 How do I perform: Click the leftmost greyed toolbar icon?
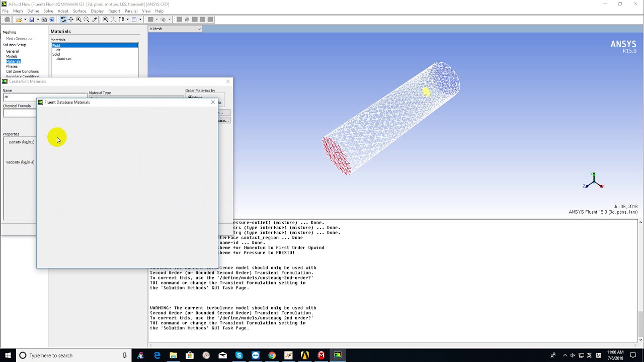[x=7, y=20]
